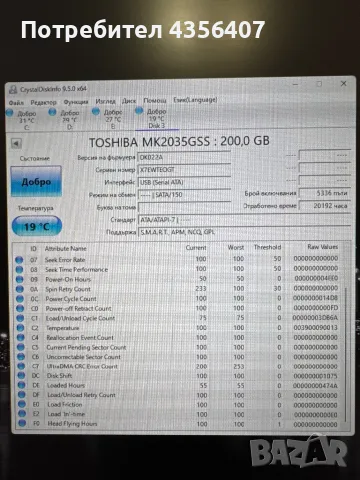Click the USB (Serial ATA) interface field
The height and width of the screenshot is (480, 360).
click(x=184, y=182)
